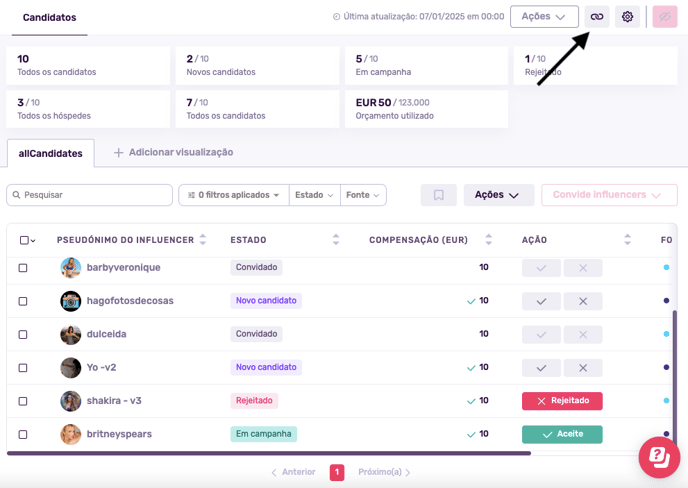Check the dulceida row checkbox
Screen dimensions: 688x488
click(x=23, y=335)
